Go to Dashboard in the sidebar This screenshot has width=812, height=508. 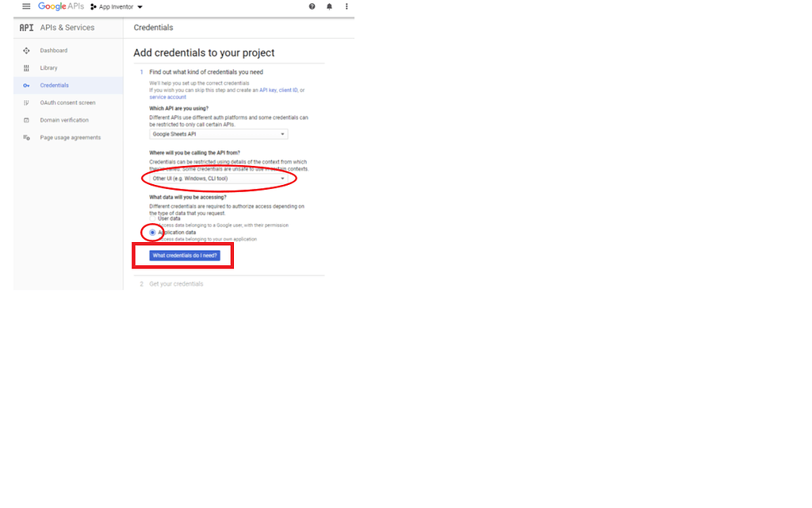(x=54, y=51)
